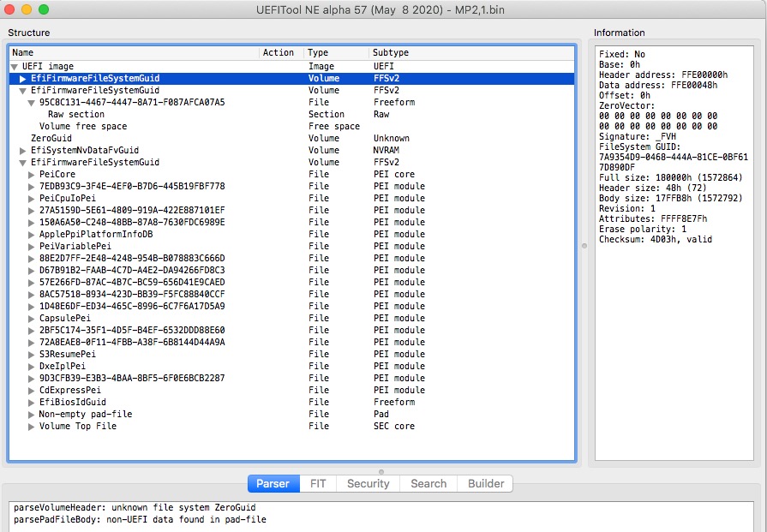Expand the DxeIplPei module
767x532 pixels.
point(32,367)
